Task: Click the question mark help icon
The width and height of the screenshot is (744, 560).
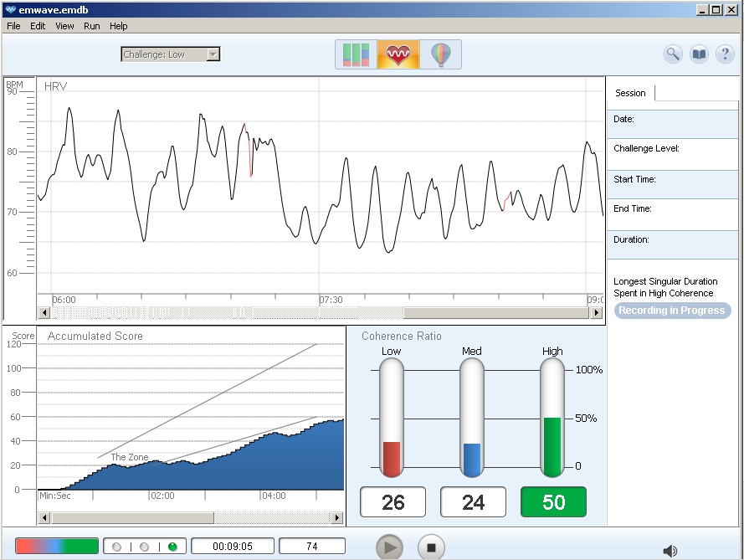Action: tap(725, 54)
